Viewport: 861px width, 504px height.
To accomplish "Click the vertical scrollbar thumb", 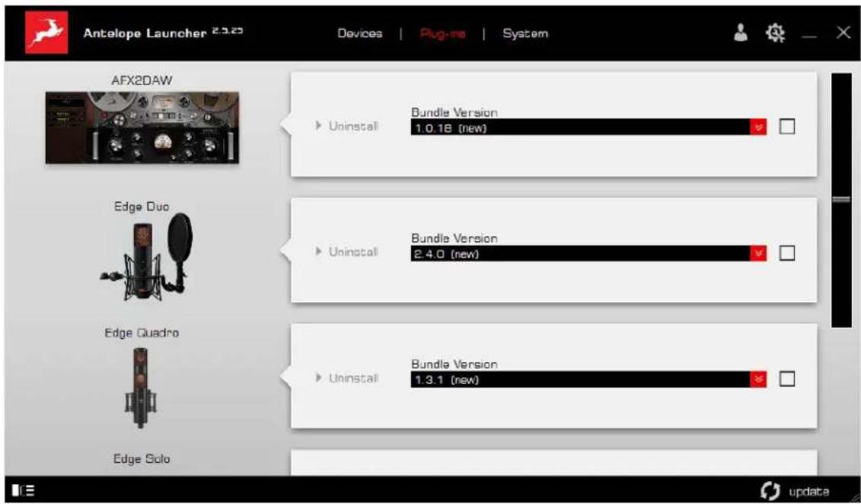I will point(841,199).
